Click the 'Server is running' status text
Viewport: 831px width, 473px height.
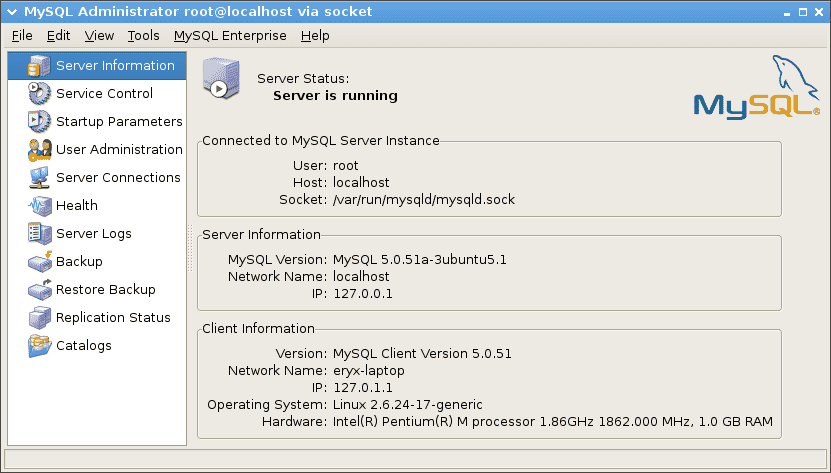(335, 96)
